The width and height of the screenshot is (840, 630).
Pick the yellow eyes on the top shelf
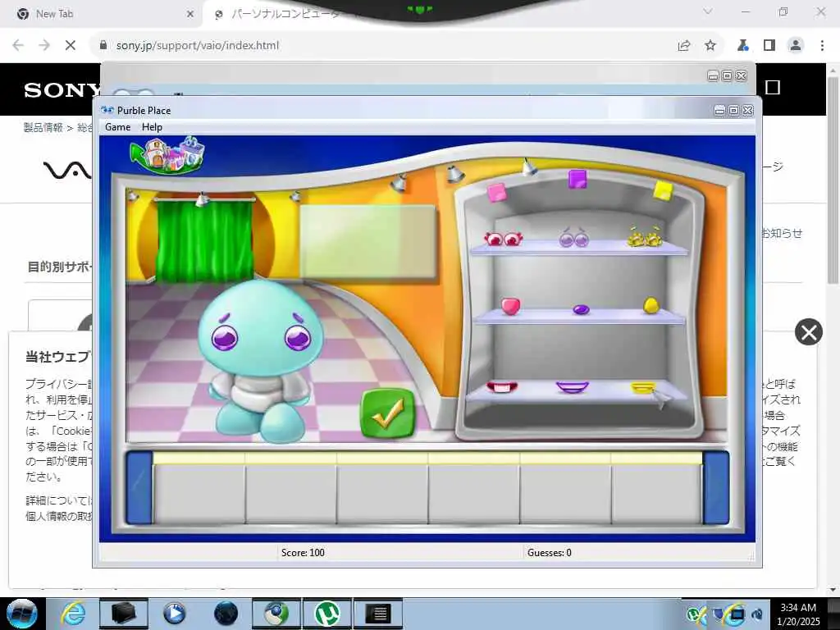tap(645, 237)
